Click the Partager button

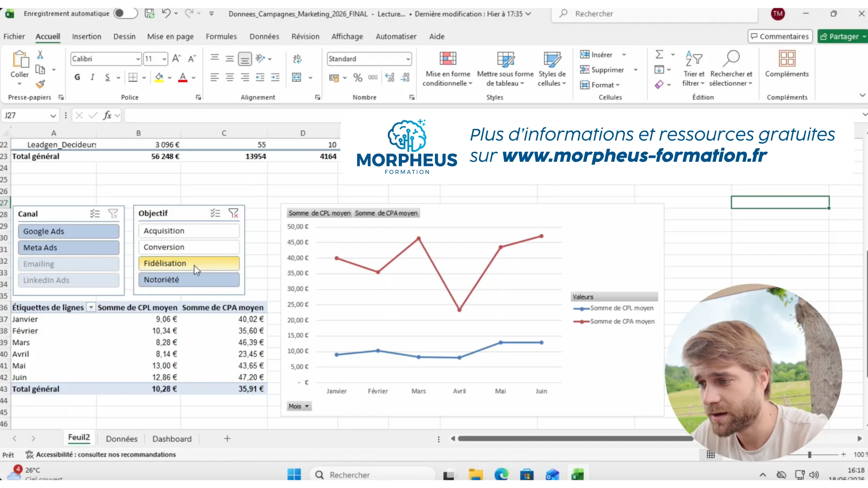tap(843, 36)
